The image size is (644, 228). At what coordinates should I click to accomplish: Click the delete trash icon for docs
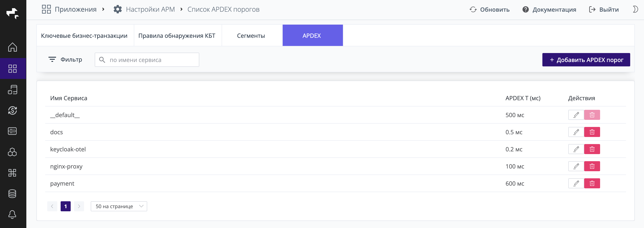coord(592,132)
